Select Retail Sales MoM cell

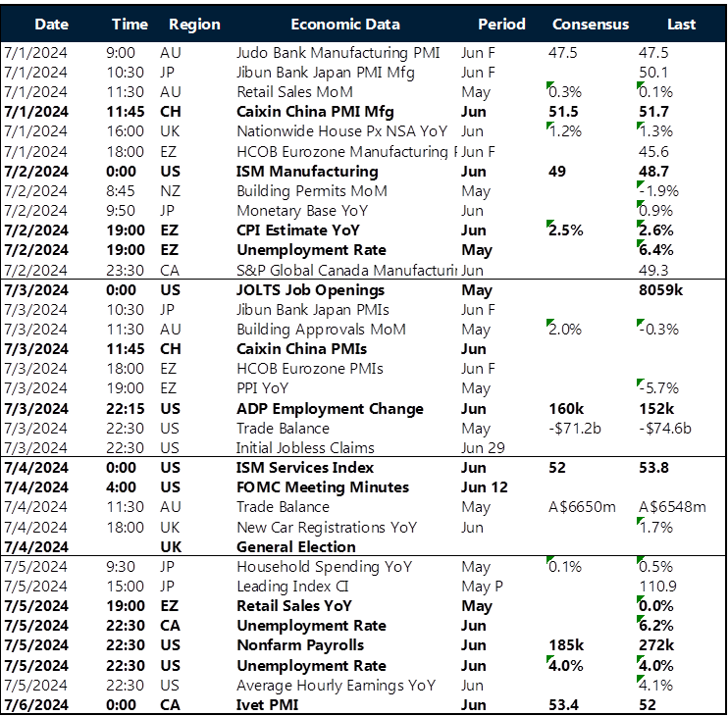pos(294,92)
